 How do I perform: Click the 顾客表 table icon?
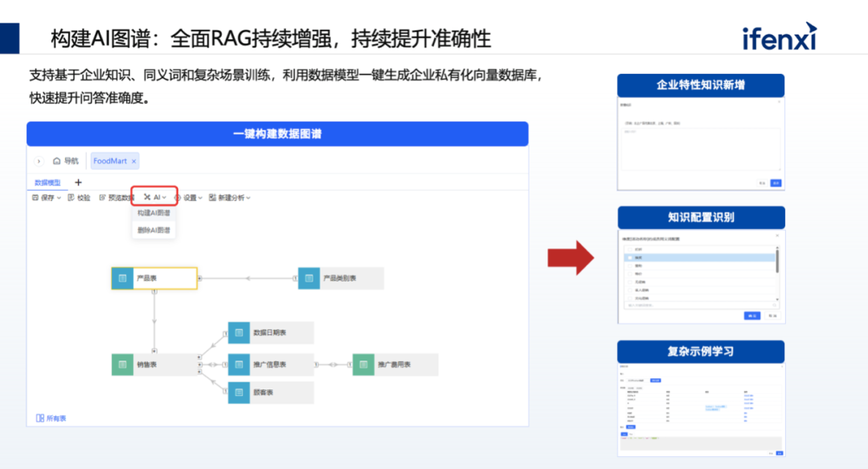(239, 393)
